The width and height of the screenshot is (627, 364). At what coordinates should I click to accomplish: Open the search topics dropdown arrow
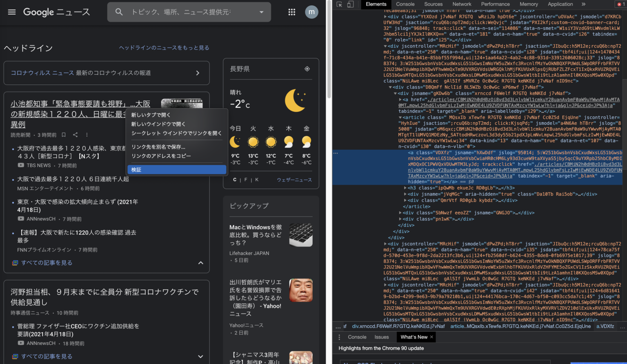point(261,12)
